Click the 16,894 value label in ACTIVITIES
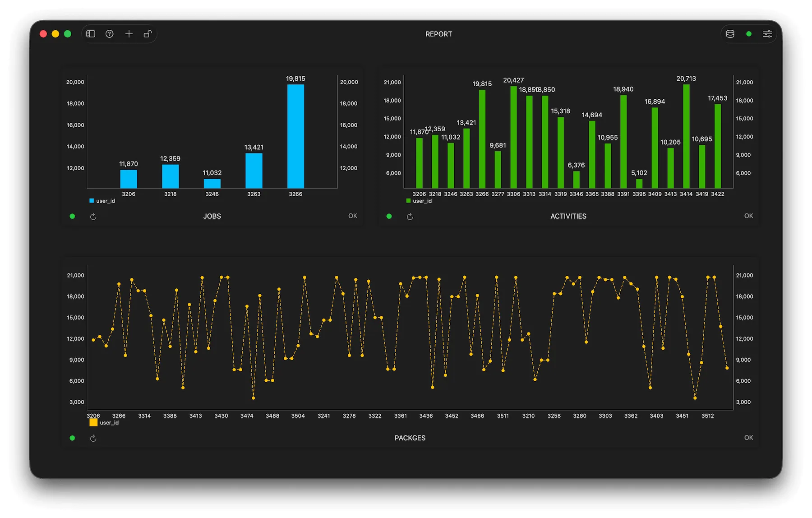Screen dimensions: 812x518 (x=655, y=102)
